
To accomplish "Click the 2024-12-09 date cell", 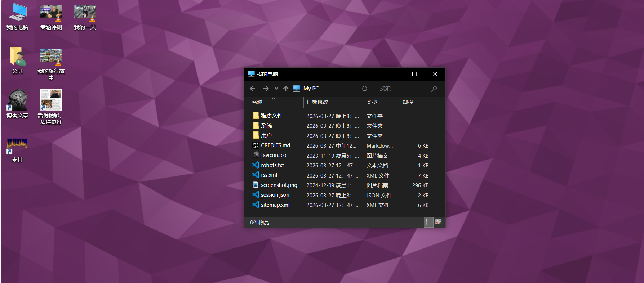I will click(x=333, y=185).
